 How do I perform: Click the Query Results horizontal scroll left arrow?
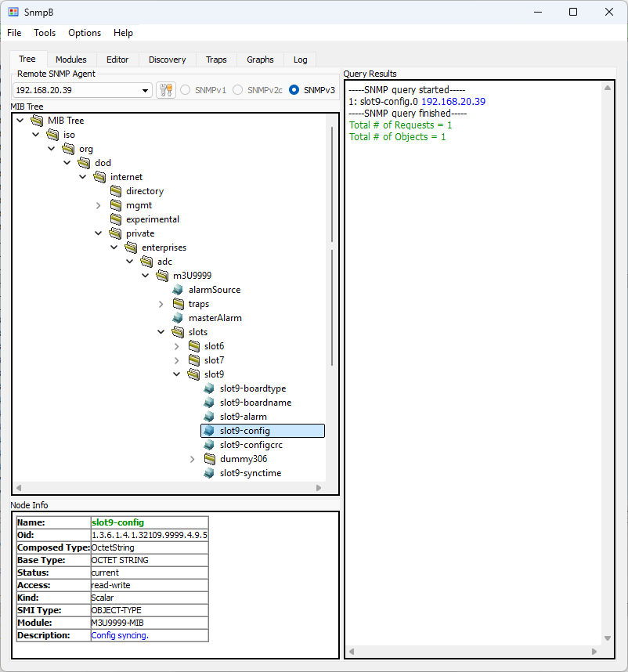(352, 652)
